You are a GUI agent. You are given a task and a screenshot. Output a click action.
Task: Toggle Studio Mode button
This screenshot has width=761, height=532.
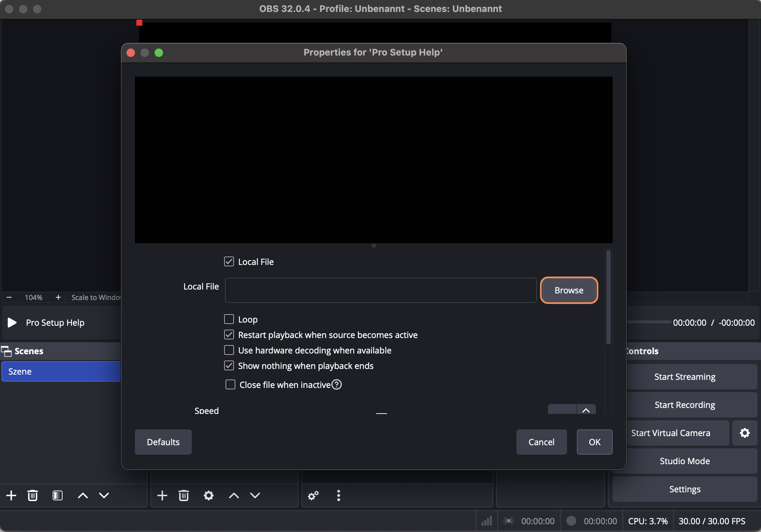pyautogui.click(x=685, y=461)
